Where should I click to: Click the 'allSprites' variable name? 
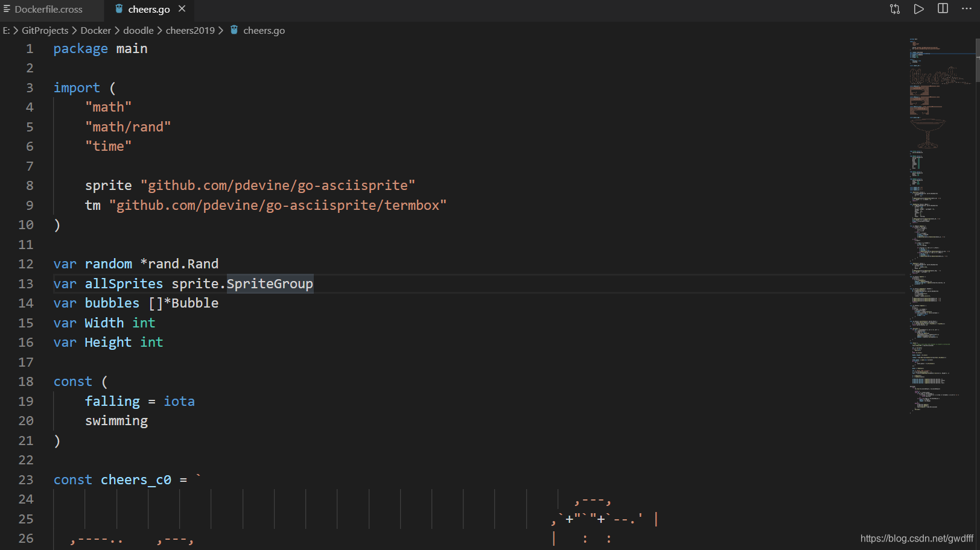(124, 283)
